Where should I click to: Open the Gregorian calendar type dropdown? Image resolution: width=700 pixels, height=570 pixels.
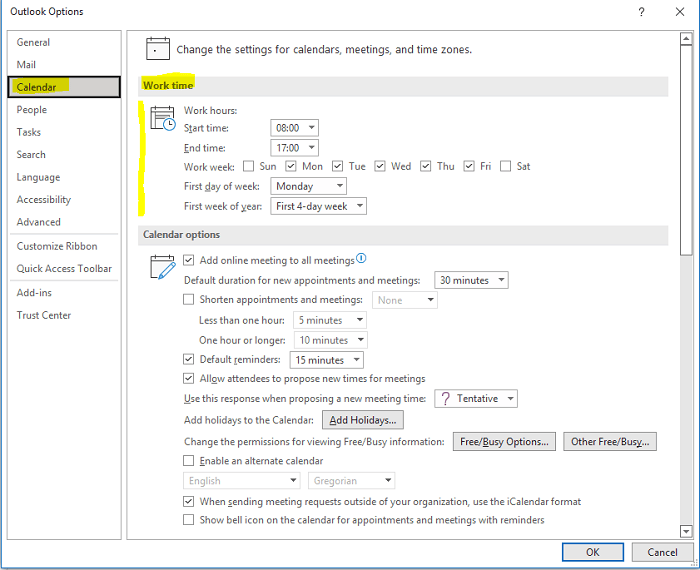(x=351, y=481)
